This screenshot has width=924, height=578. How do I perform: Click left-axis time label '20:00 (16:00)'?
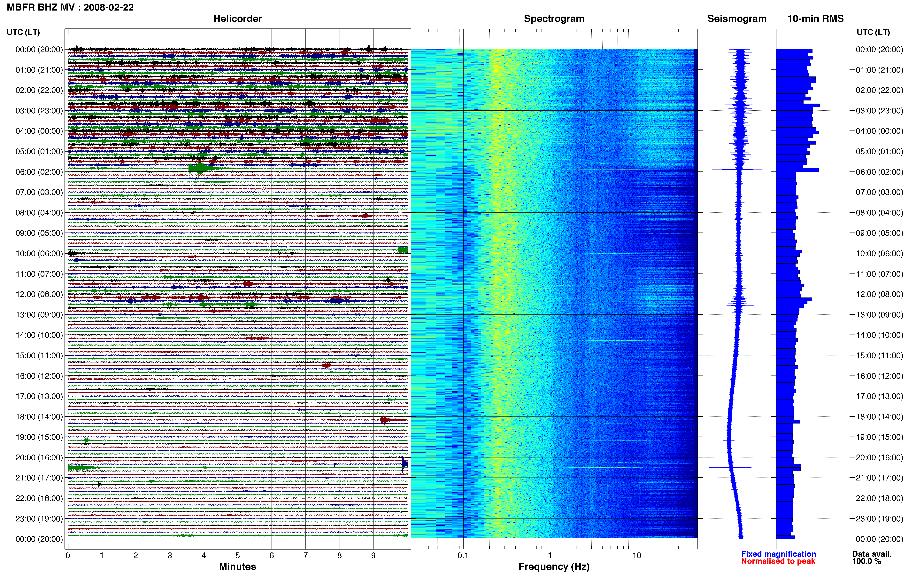[x=39, y=458]
